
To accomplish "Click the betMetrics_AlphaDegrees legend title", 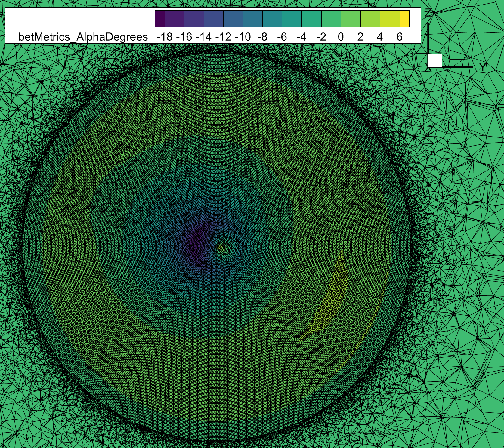I will (83, 37).
